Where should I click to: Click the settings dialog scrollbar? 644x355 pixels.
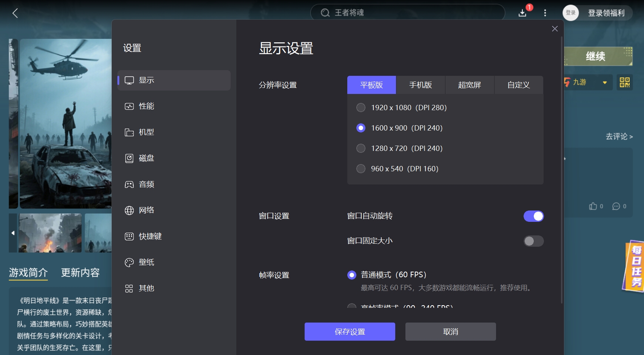tap(562, 170)
